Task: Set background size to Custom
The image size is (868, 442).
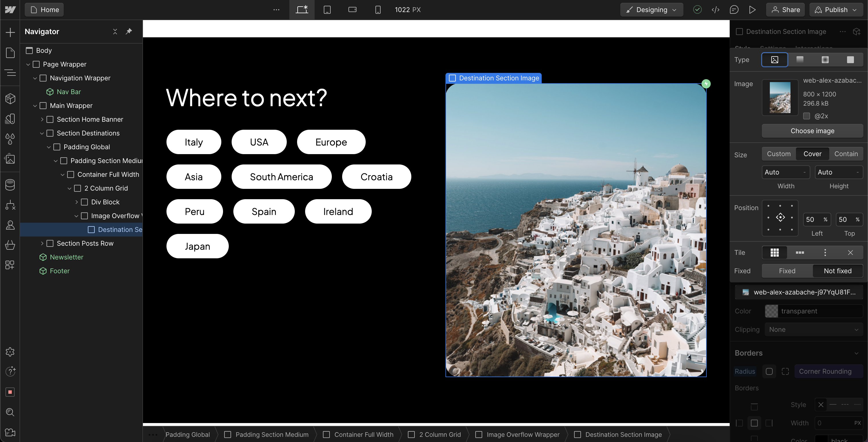Action: [779, 154]
